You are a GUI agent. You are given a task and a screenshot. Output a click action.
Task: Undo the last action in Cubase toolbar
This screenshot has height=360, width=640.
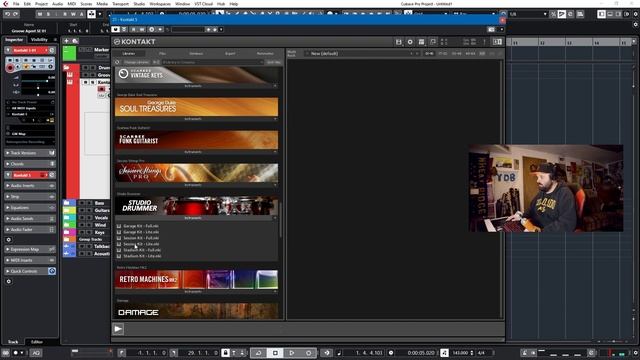point(7,14)
